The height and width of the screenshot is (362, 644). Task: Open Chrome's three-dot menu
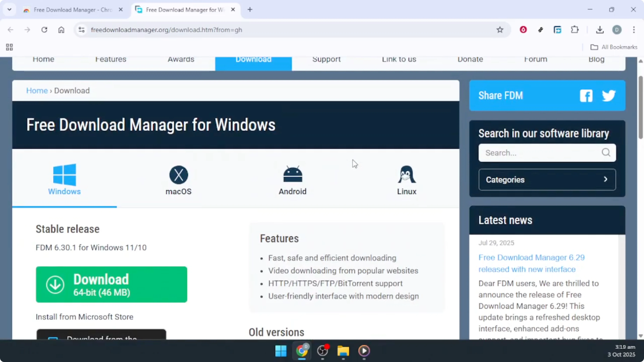tap(634, 30)
